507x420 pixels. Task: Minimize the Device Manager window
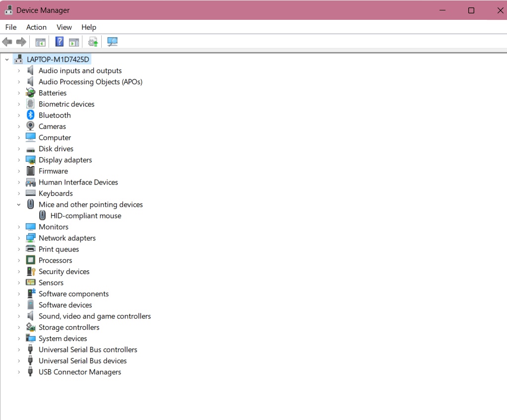click(x=443, y=10)
